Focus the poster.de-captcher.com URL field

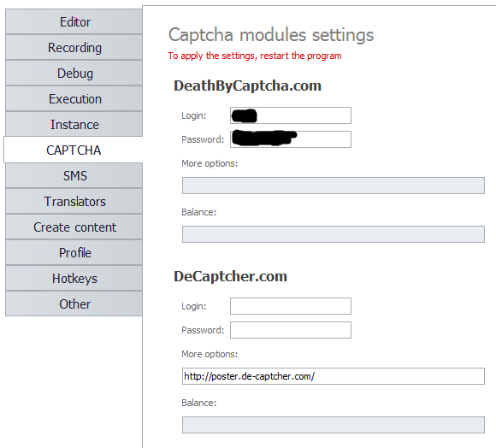coord(334,376)
